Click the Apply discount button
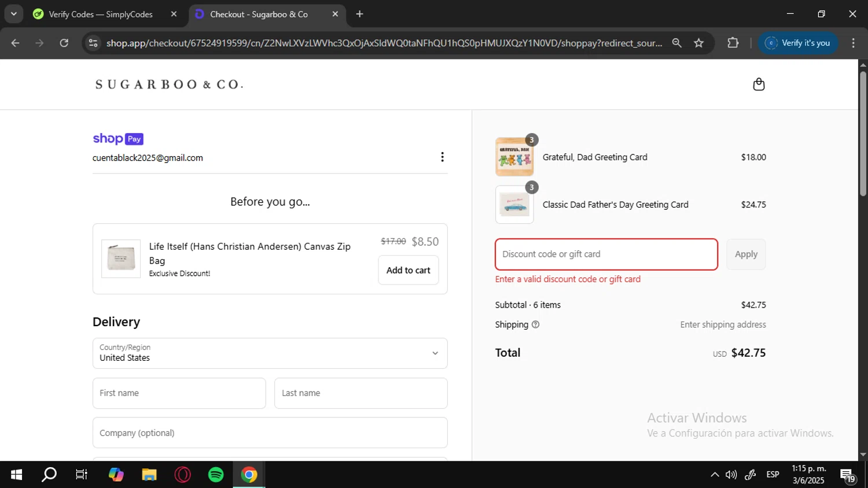 (746, 254)
